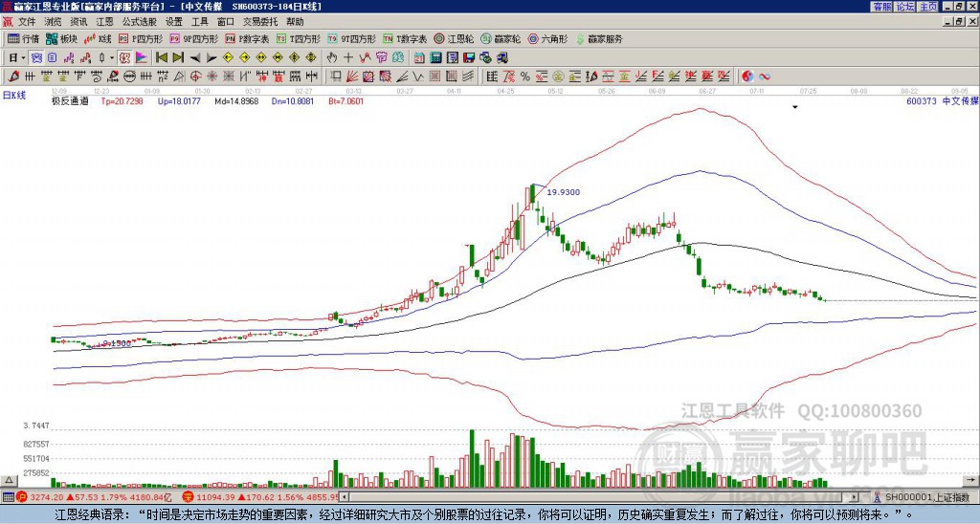Click horizontal scrollbar left arrow
The height and width of the screenshot is (524, 980).
(345, 497)
